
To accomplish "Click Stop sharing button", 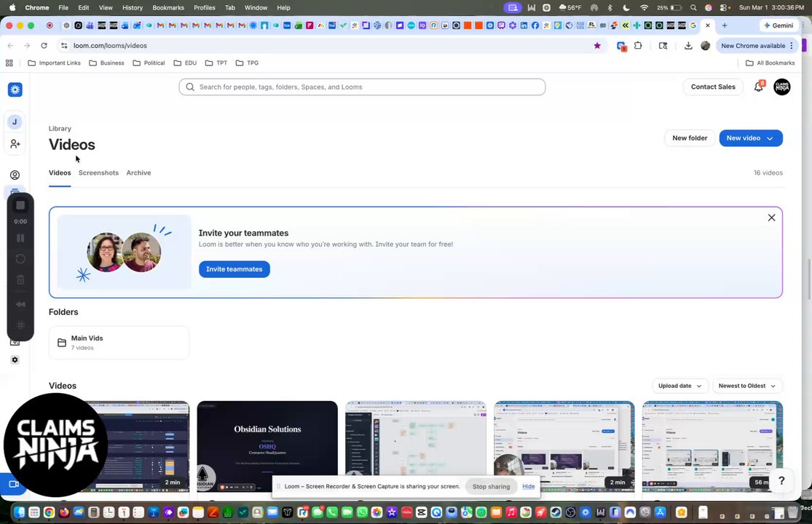I will [491, 486].
